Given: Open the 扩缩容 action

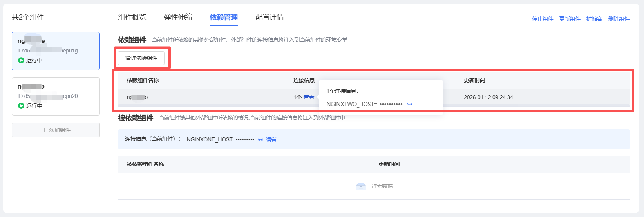Looking at the screenshot, I should (x=594, y=19).
